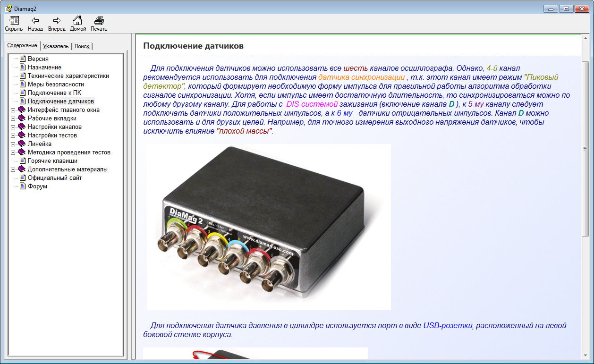Open the Горячие клавиши topic
The height and width of the screenshot is (364, 594).
tap(52, 161)
